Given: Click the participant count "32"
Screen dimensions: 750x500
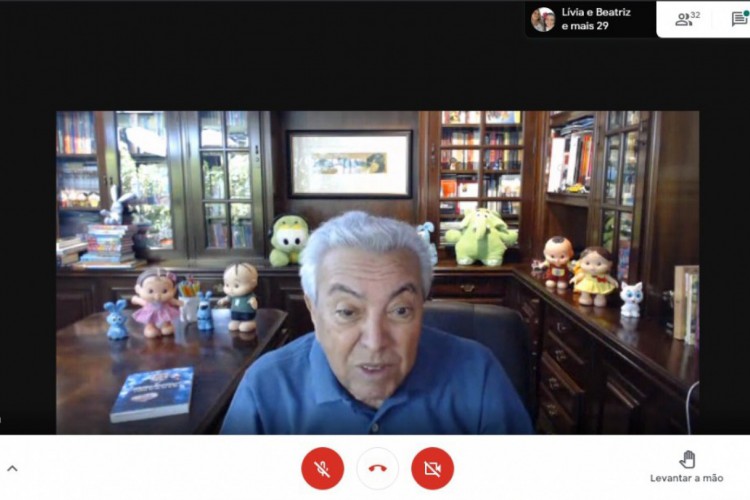Looking at the screenshot, I should tap(695, 16).
